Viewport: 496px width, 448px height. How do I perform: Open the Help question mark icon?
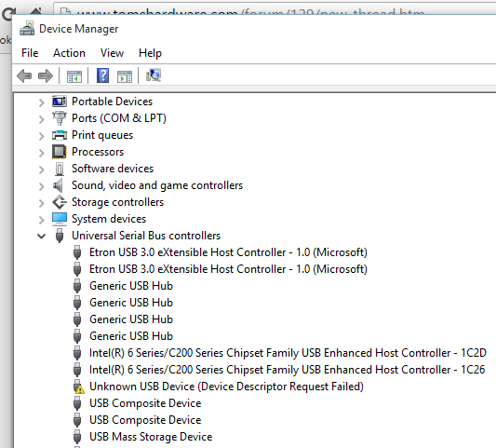pos(102,75)
